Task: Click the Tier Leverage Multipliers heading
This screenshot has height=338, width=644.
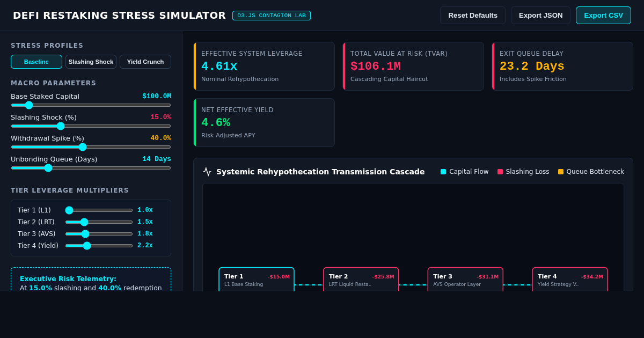Action: click(x=70, y=190)
